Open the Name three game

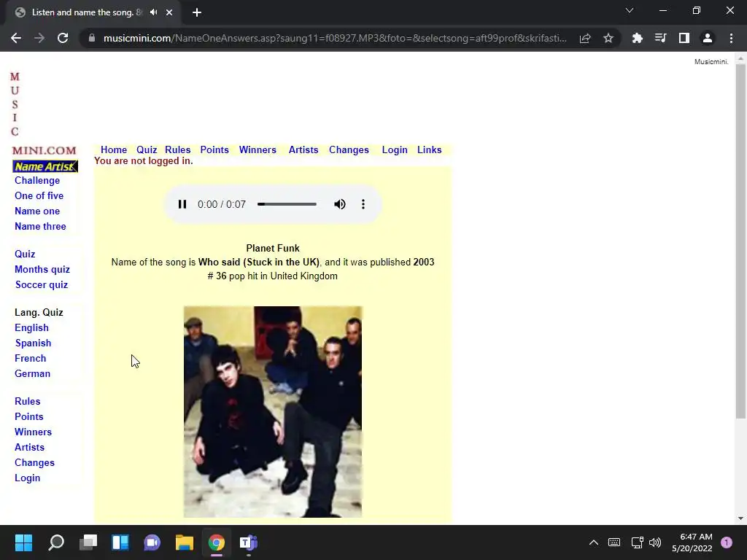coord(41,226)
